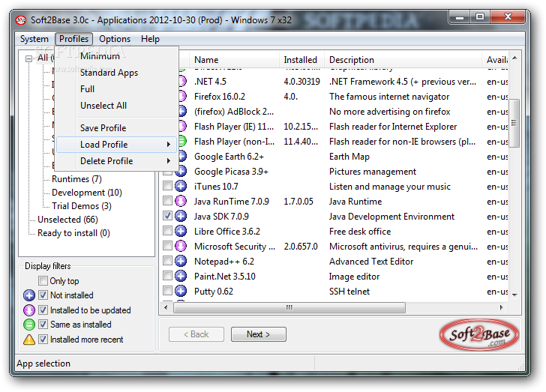Check the iTunes 10.7 checkbox

[x=167, y=186]
